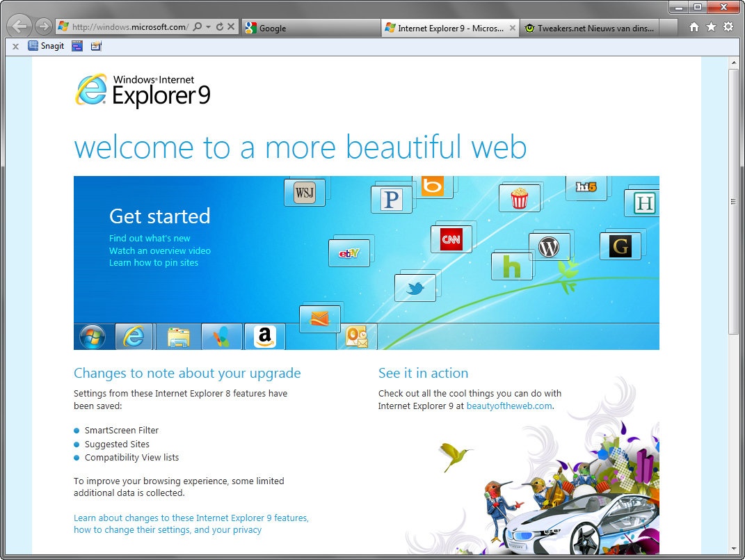Click the Snagit profile settings icon
The height and width of the screenshot is (560, 745).
[x=96, y=46]
